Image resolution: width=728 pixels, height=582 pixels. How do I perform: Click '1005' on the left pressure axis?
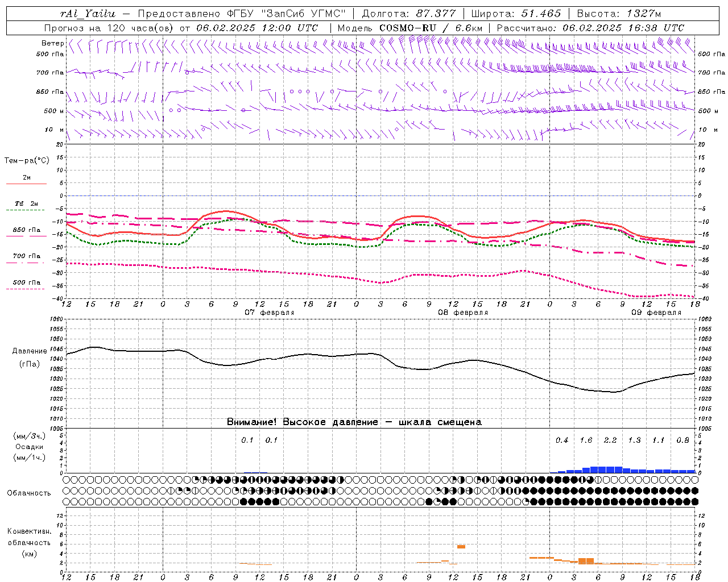click(x=56, y=429)
